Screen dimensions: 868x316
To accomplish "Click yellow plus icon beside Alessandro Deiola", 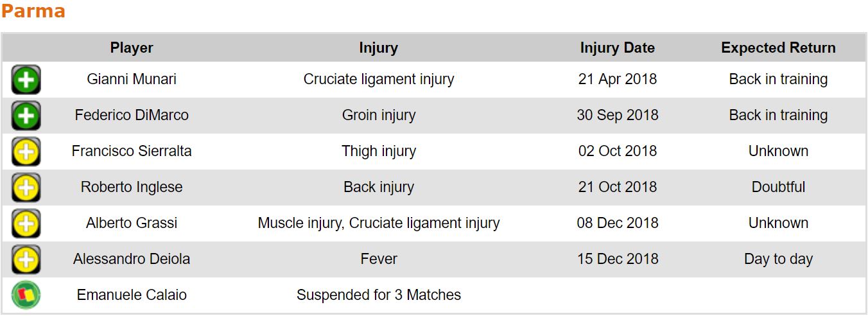I will [26, 259].
